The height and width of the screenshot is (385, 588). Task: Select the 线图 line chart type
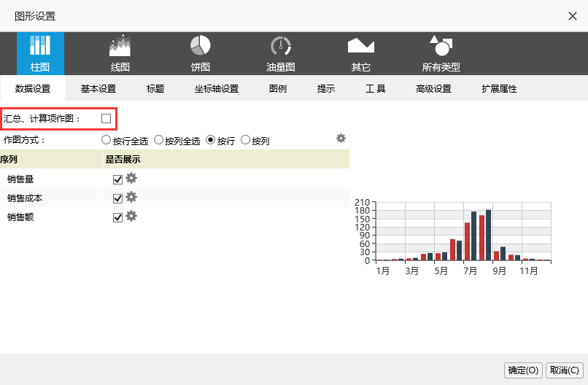point(120,54)
